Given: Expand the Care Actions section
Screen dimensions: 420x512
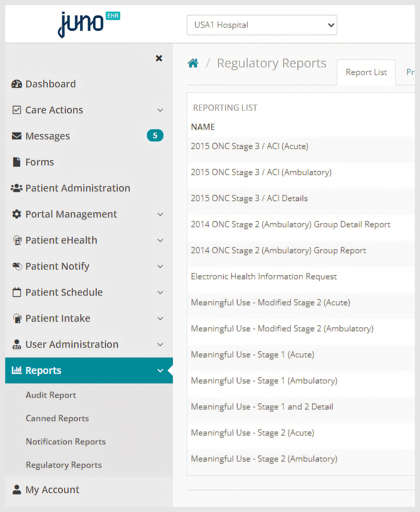Looking at the screenshot, I should pyautogui.click(x=160, y=110).
